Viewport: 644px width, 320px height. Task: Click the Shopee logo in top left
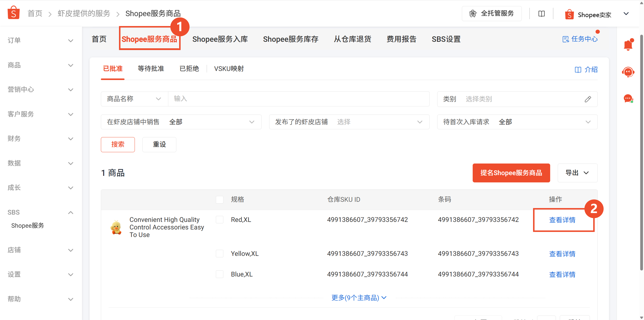[x=13, y=13]
